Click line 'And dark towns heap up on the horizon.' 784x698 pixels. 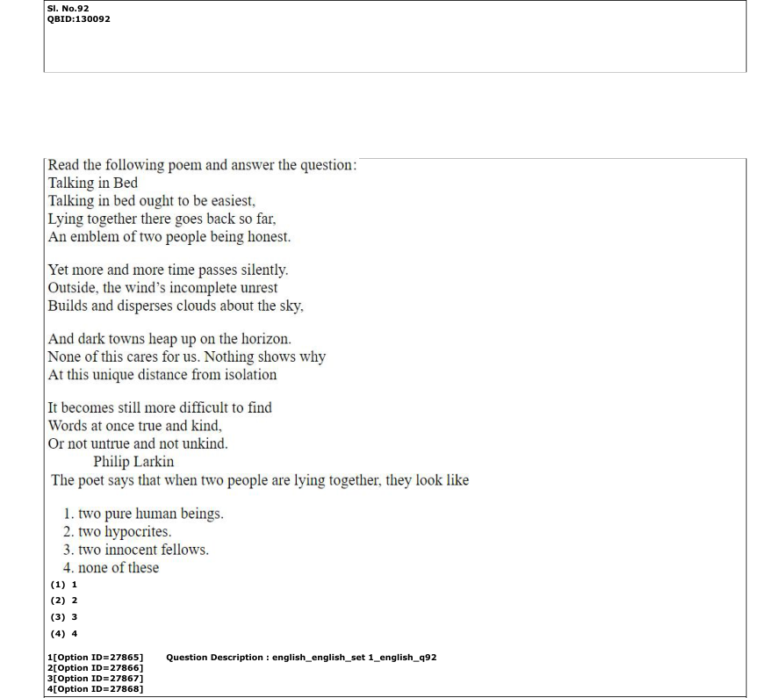(169, 339)
